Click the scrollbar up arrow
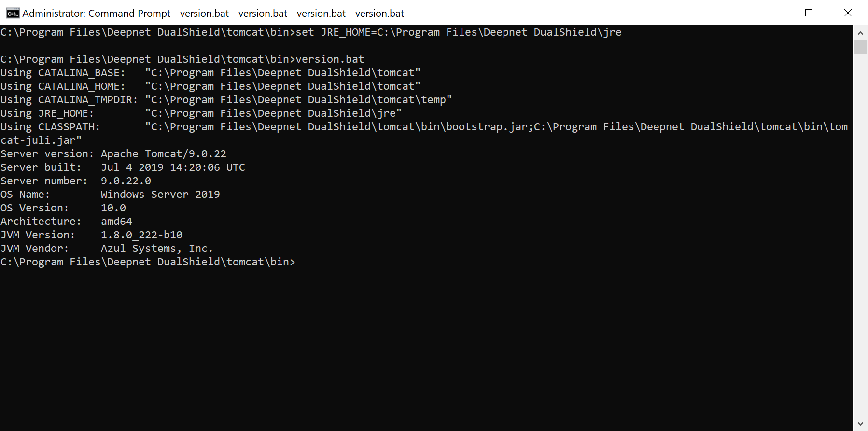This screenshot has height=431, width=868. pos(860,33)
